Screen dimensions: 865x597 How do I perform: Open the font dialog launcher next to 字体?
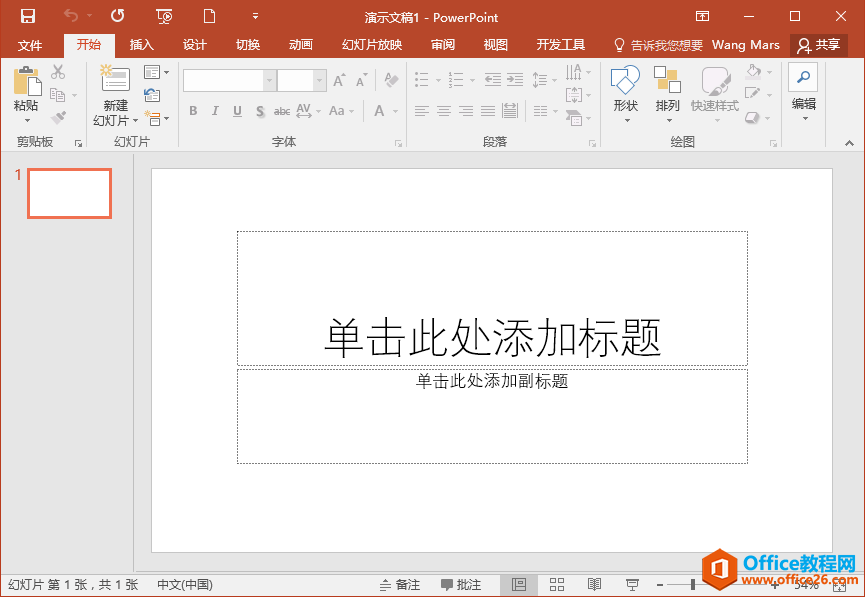click(x=398, y=143)
